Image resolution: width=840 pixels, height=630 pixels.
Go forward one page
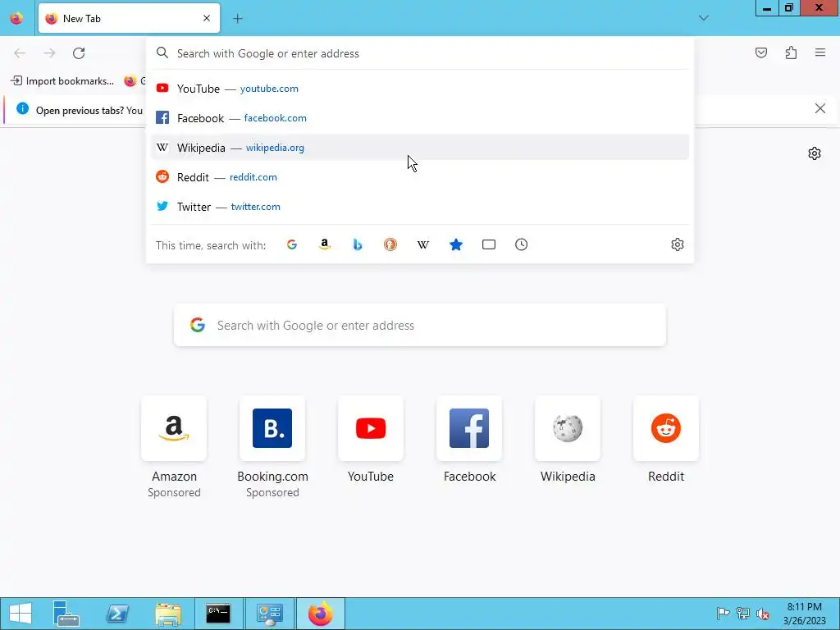49,53
